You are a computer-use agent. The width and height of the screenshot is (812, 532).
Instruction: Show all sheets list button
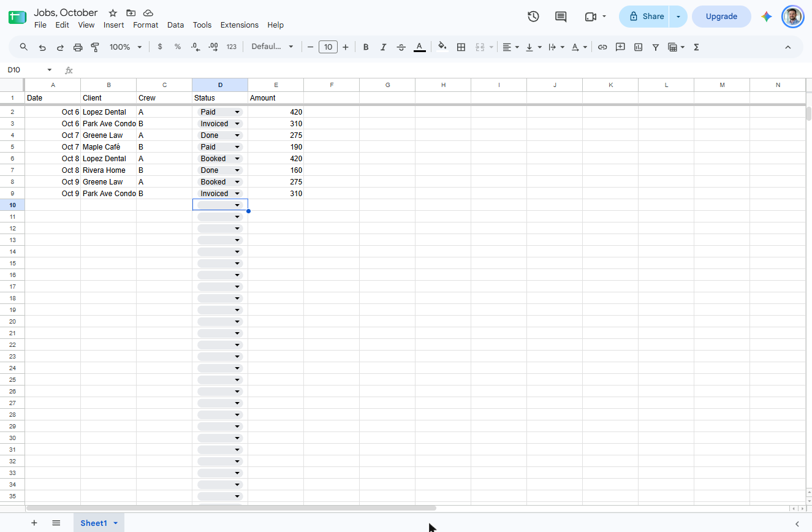click(56, 523)
